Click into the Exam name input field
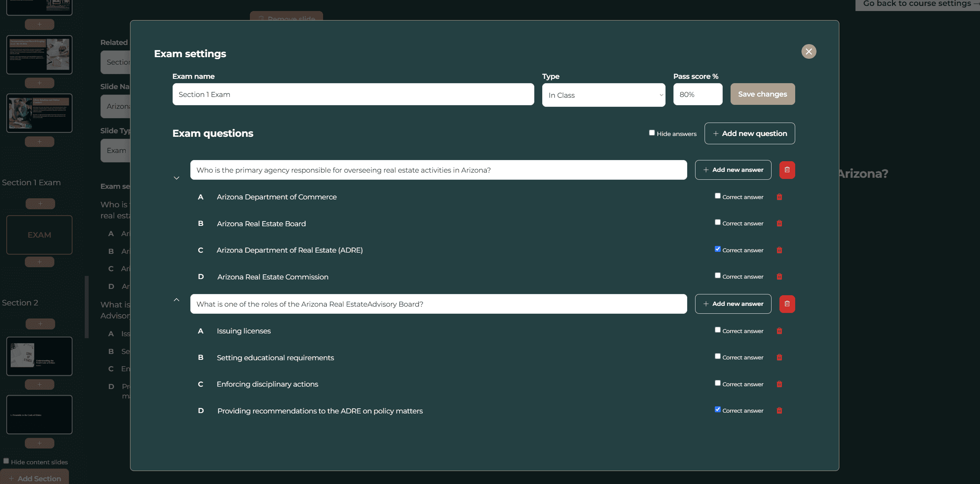Screen dimensions: 980x484 pos(353,95)
